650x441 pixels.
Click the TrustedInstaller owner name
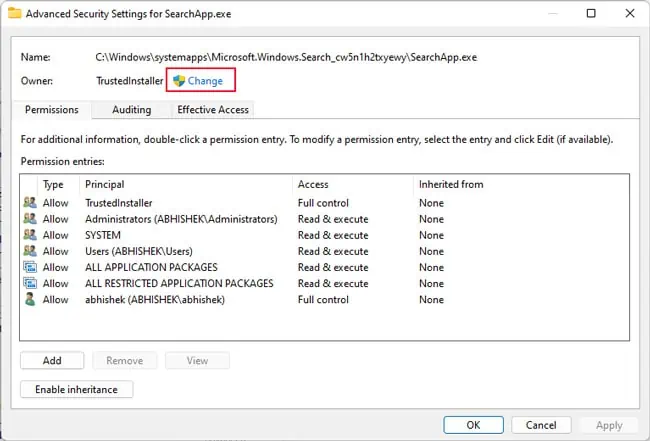pos(130,81)
